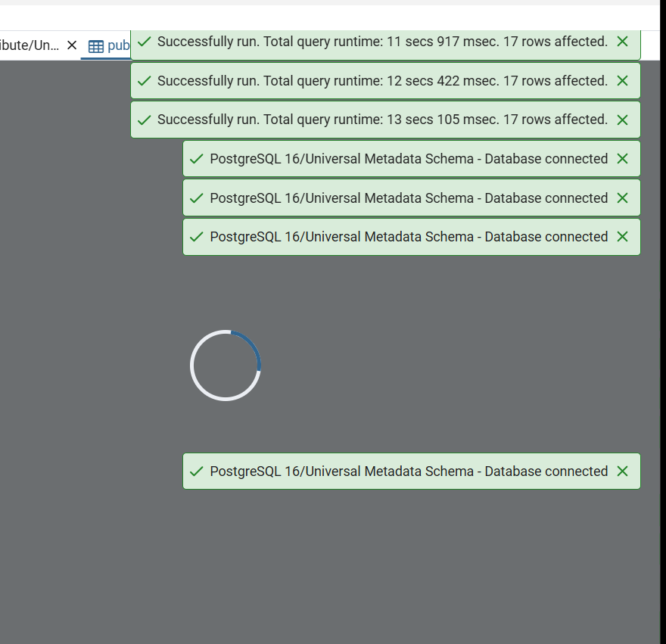Dismiss the second Database connected notification

(x=622, y=198)
